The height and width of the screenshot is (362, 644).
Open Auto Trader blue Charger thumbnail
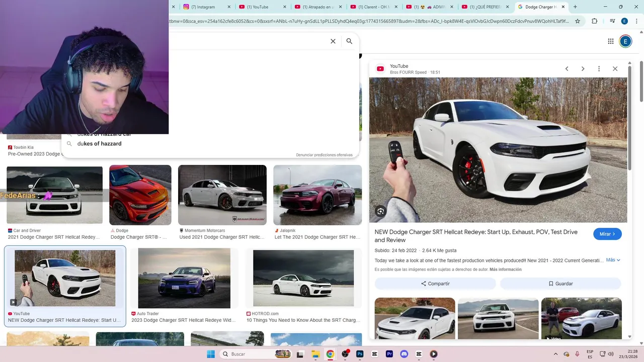point(184,278)
